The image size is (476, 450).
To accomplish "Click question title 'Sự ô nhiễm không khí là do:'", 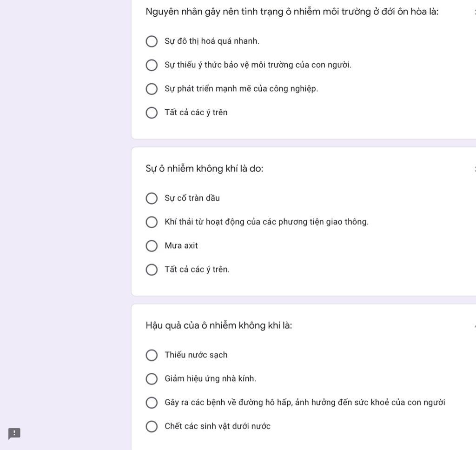I will 205,169.
